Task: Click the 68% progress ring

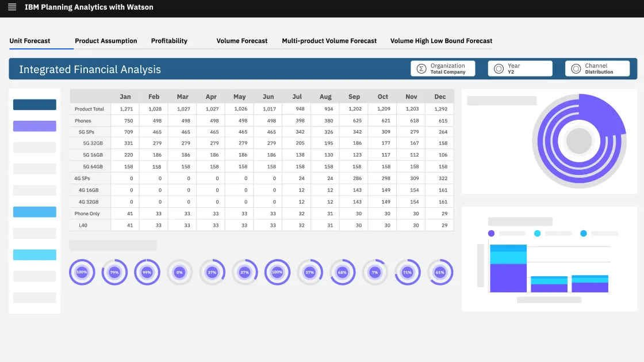Action: [342, 272]
